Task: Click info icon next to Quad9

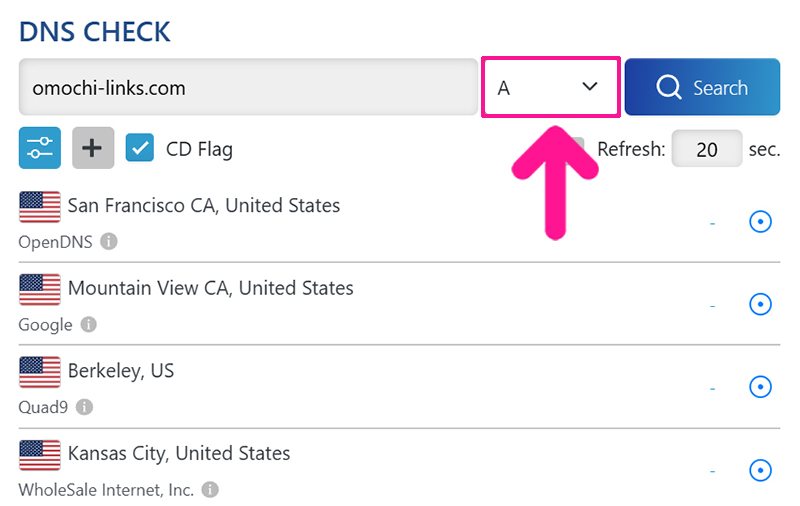Action: click(84, 407)
